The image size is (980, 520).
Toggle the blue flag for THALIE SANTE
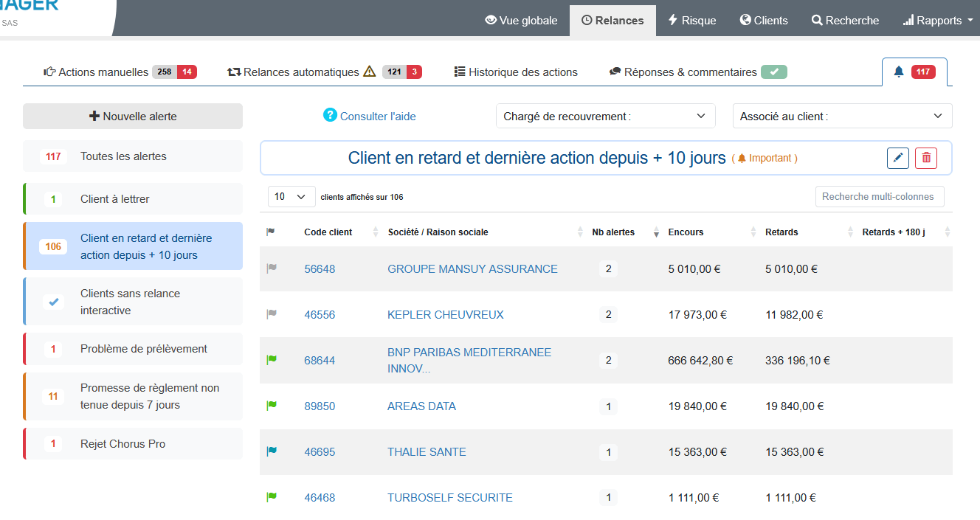pos(271,451)
